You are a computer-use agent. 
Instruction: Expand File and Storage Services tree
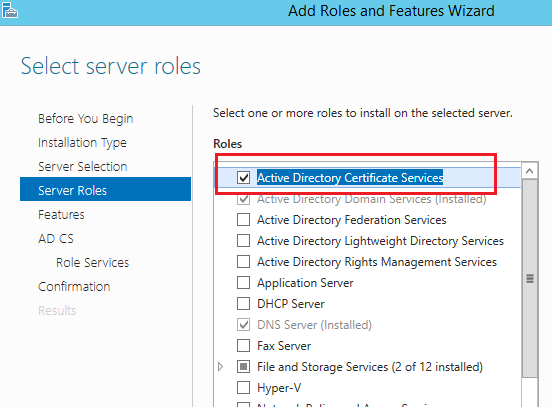coord(221,367)
